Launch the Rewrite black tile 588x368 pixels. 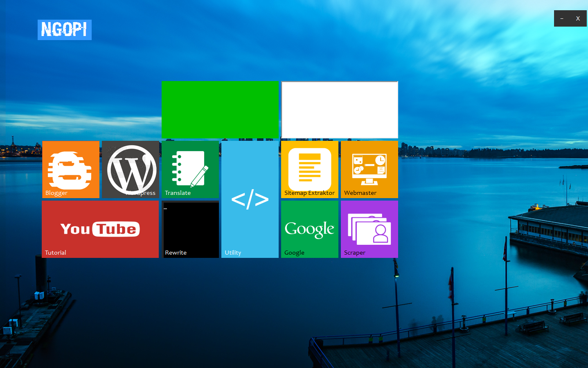coord(190,229)
